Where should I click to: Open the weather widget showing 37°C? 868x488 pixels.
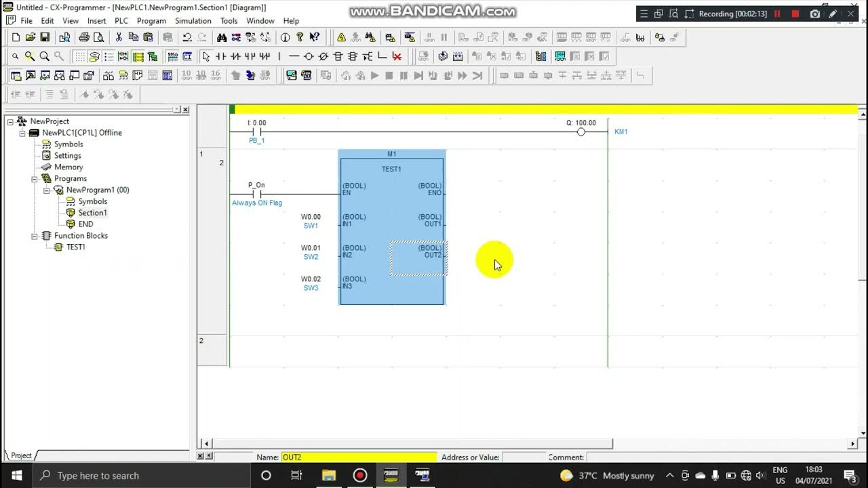tap(607, 475)
